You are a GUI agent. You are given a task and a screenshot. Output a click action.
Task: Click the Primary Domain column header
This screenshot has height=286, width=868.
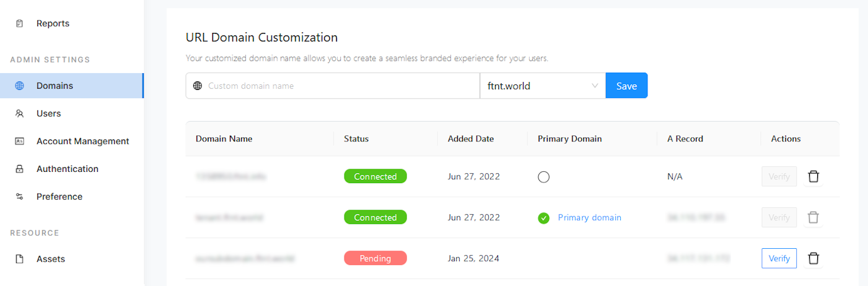(569, 139)
